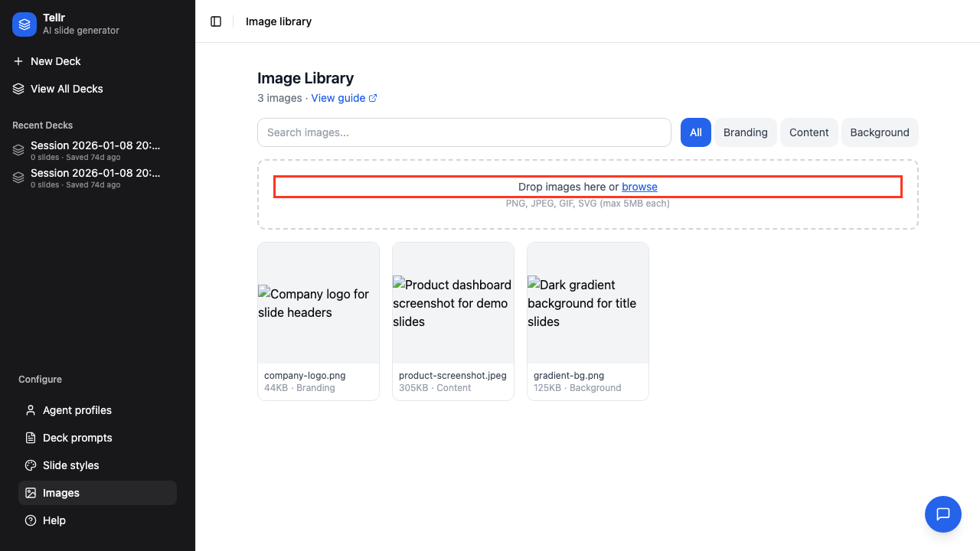Filter images by Branding

[x=745, y=132]
